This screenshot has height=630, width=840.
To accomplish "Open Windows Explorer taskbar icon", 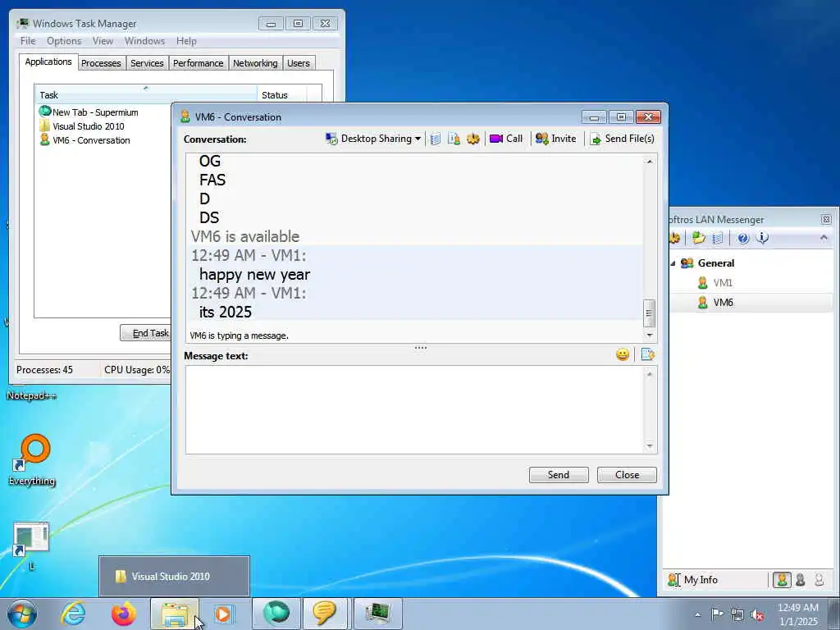I will pos(175,614).
